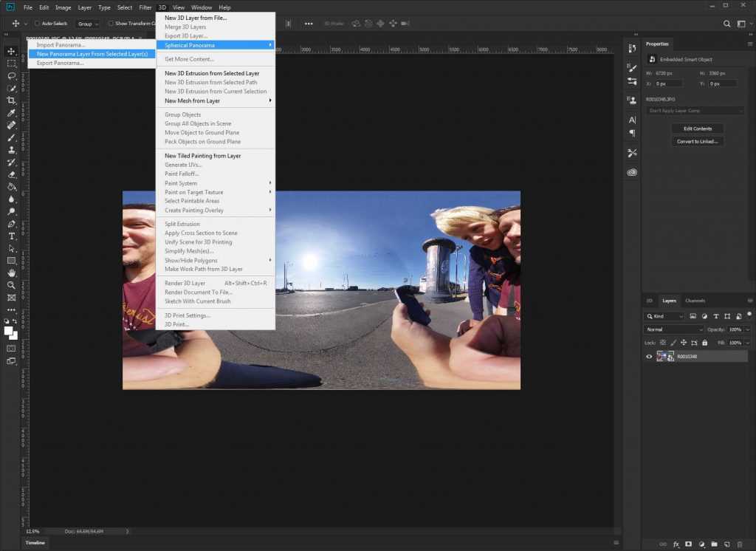Click the foreground color swatch

point(9,331)
